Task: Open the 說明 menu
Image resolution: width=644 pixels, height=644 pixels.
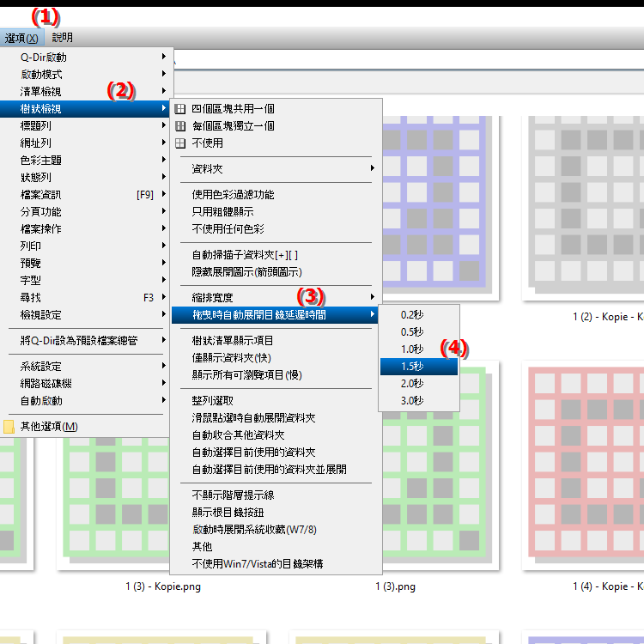Action: 63,38
